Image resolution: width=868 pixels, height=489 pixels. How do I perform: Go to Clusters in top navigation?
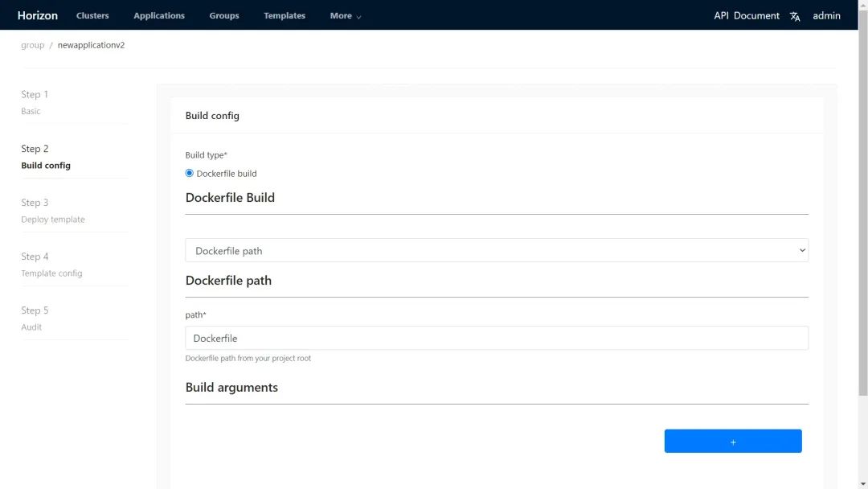[x=92, y=16]
